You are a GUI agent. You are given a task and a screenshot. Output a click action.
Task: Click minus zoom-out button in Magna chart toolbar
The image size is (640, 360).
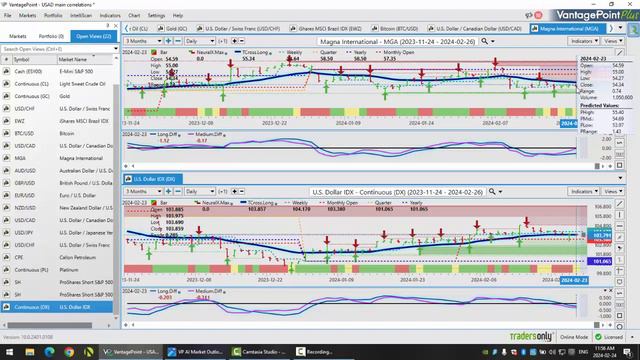[178, 41]
